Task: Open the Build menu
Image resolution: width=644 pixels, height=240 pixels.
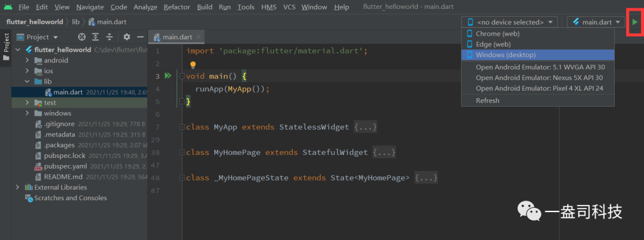Action: pyautogui.click(x=205, y=7)
